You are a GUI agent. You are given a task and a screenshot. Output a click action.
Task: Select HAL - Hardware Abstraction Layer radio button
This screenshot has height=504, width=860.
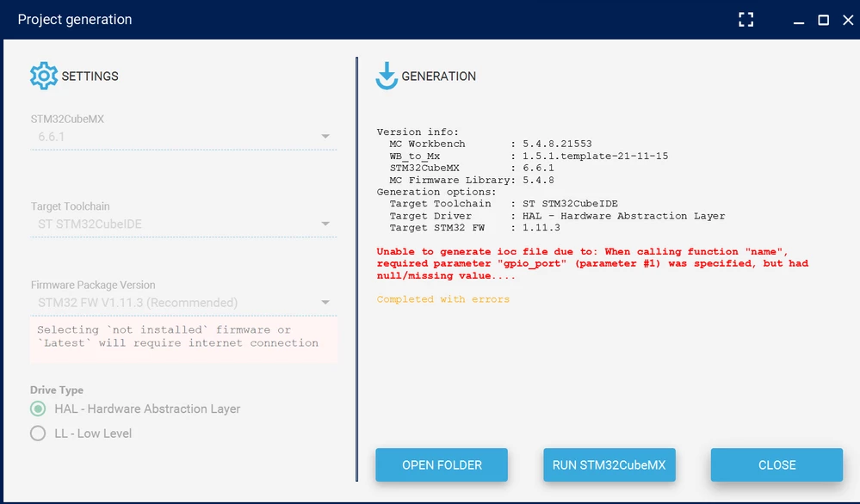point(38,409)
